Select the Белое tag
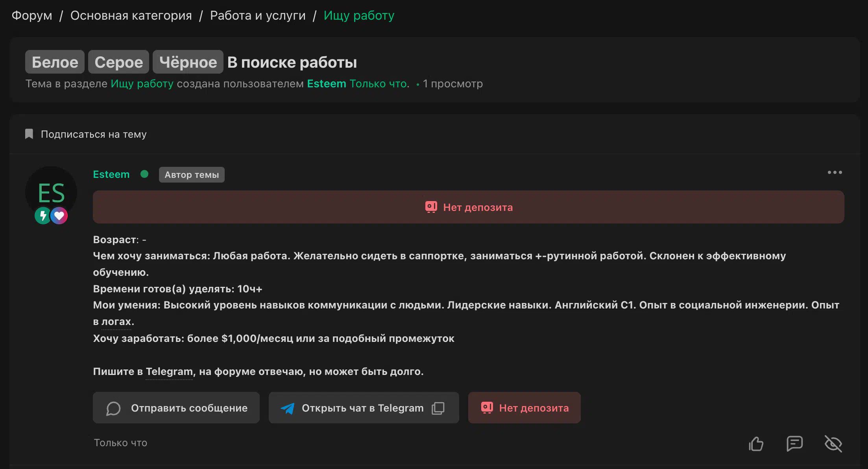868x469 pixels. pos(55,62)
